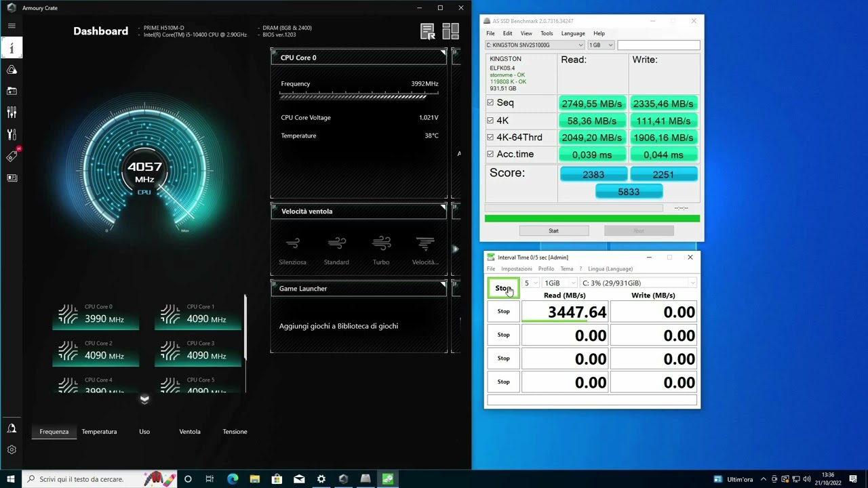Open the Help menu in AS SSD Benchmark
This screenshot has width=868, height=488.
(x=599, y=33)
